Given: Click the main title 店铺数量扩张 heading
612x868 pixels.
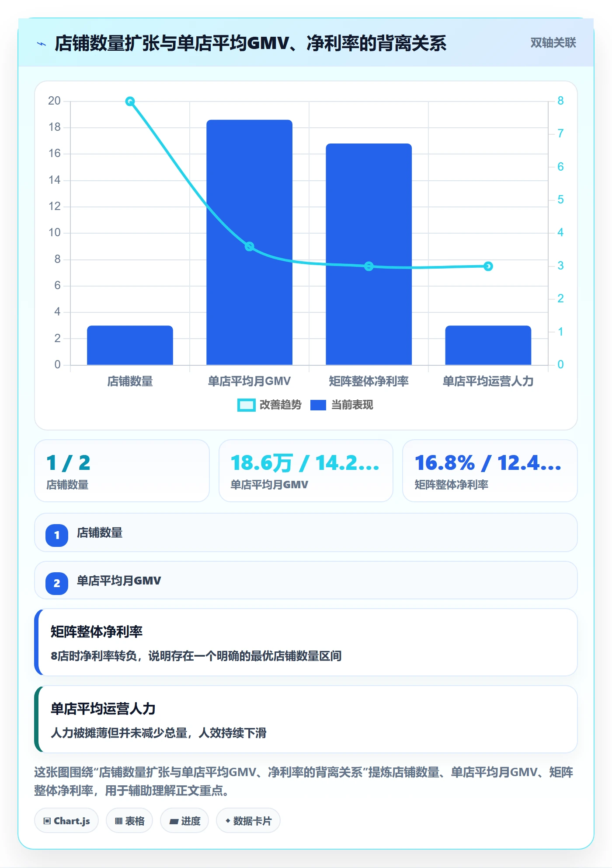Looking at the screenshot, I should 250,43.
